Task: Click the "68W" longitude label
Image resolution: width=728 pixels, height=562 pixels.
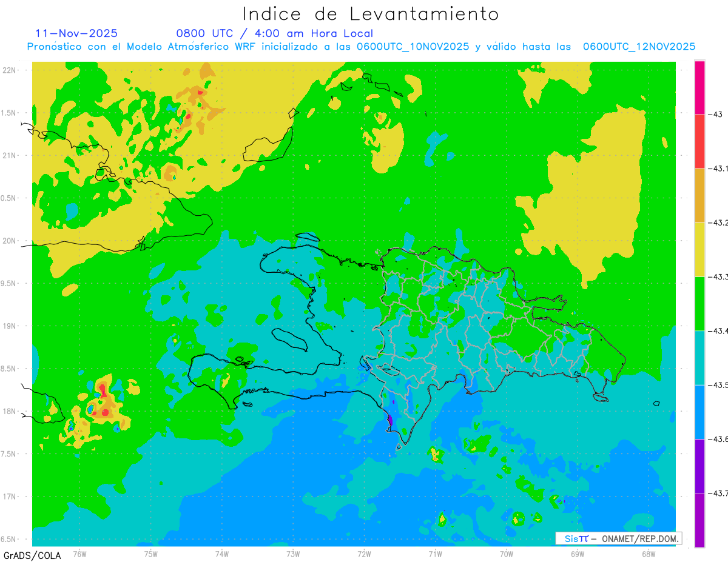Action: [x=649, y=554]
